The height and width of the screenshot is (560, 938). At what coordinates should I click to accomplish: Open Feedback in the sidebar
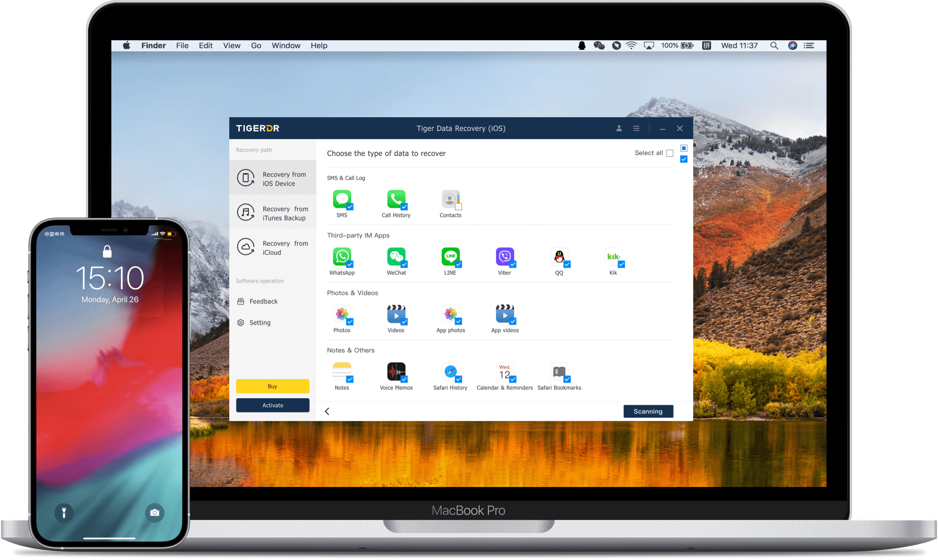[258, 301]
